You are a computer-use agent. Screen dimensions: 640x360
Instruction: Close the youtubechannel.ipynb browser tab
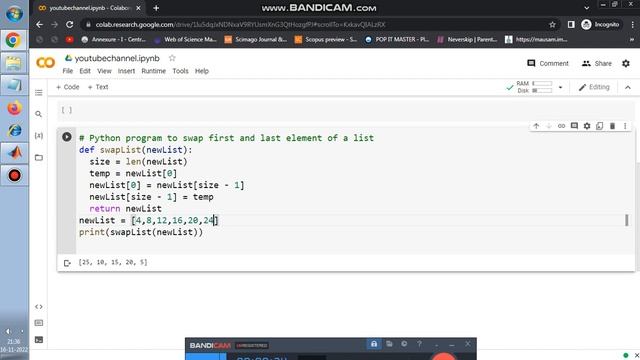click(x=138, y=8)
